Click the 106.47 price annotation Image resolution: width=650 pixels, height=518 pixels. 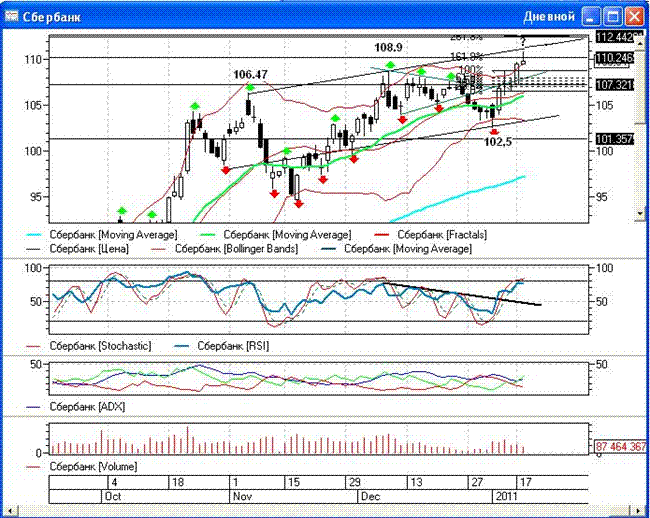(x=250, y=74)
